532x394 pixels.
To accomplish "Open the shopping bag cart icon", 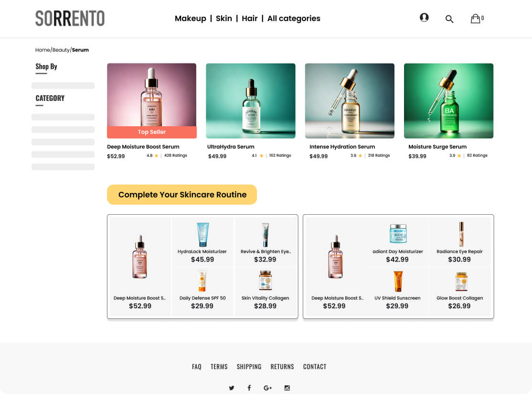I will tap(476, 19).
